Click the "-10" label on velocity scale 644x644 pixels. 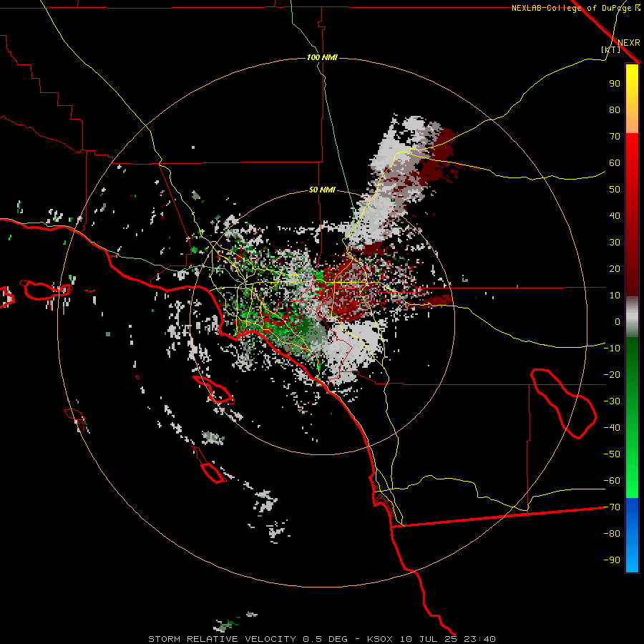(612, 348)
